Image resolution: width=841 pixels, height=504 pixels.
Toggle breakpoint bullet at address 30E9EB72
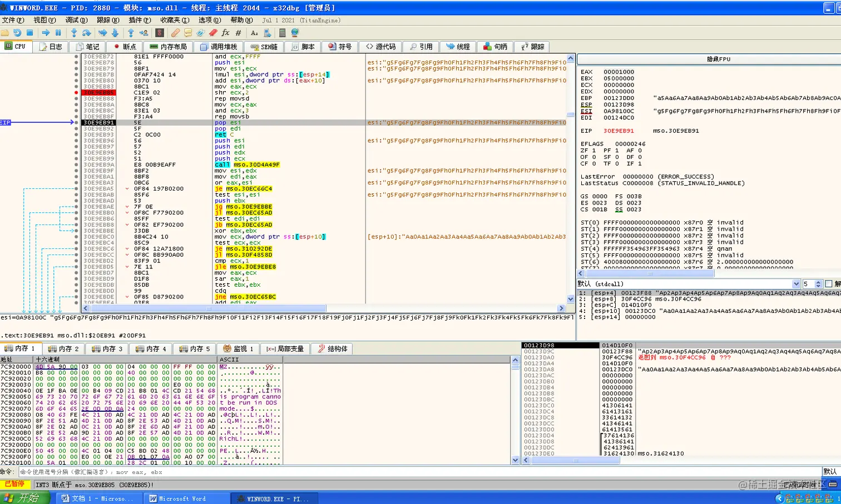pos(76,57)
